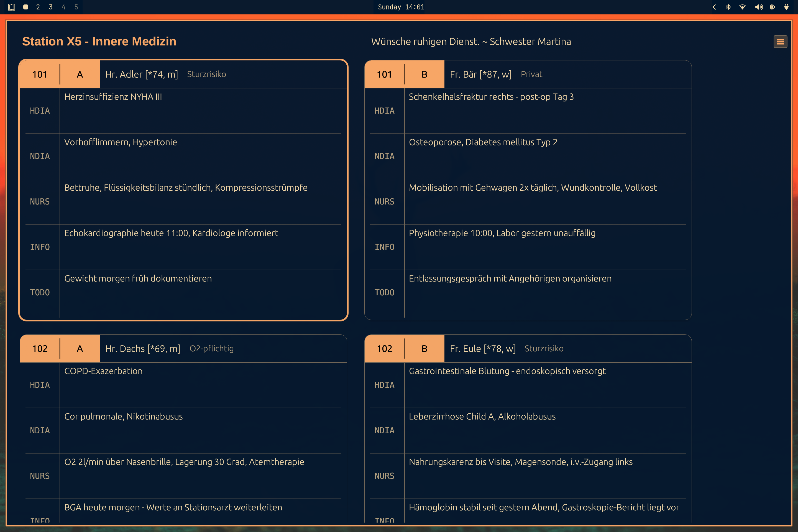Switch to workspace 5
This screenshot has height=532, width=798.
tap(76, 7)
